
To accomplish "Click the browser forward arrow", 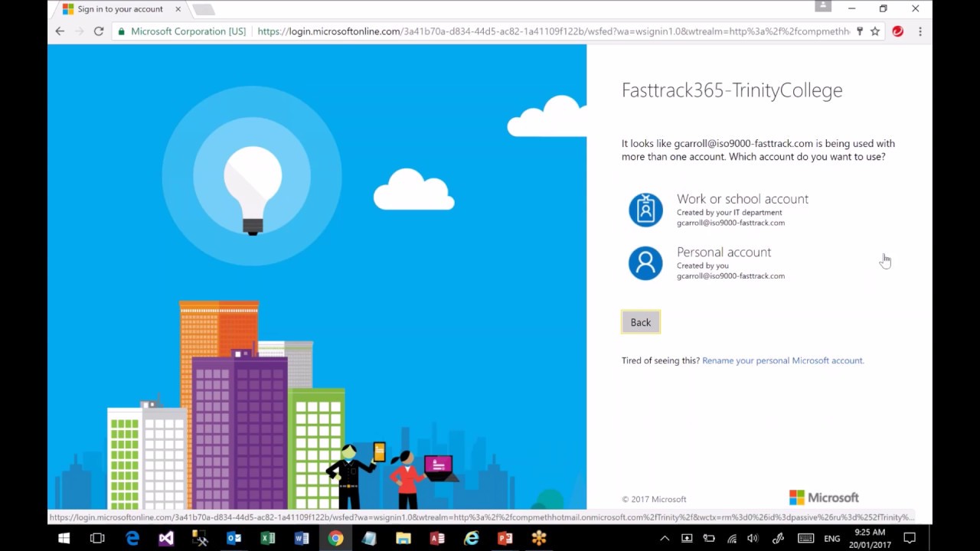I will click(x=79, y=31).
